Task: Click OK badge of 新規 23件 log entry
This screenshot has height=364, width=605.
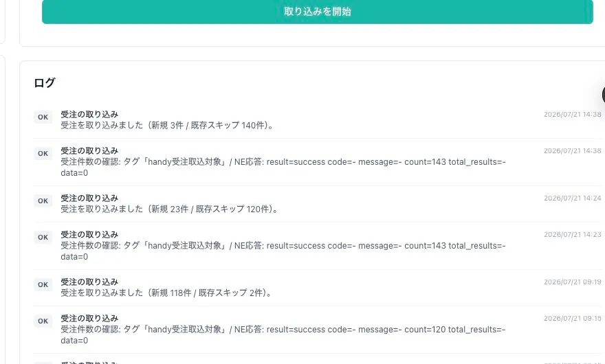Action: click(x=43, y=201)
